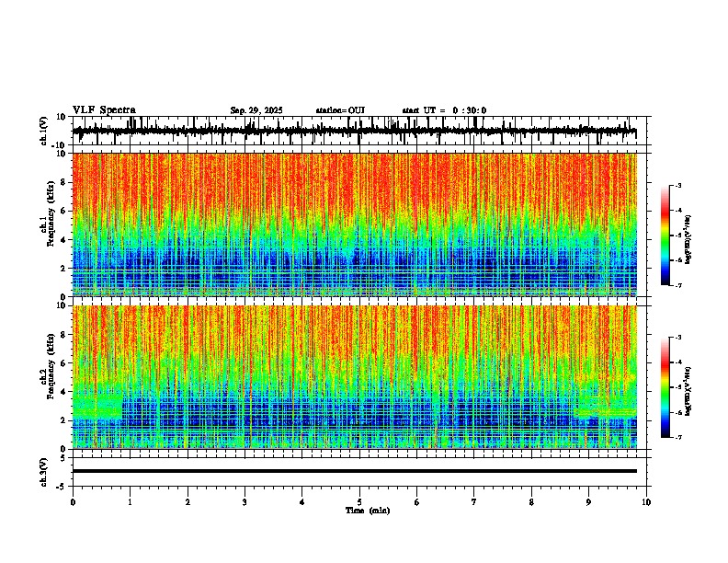Click tick label 9 on Time axis
728x563 pixels.
click(x=588, y=502)
